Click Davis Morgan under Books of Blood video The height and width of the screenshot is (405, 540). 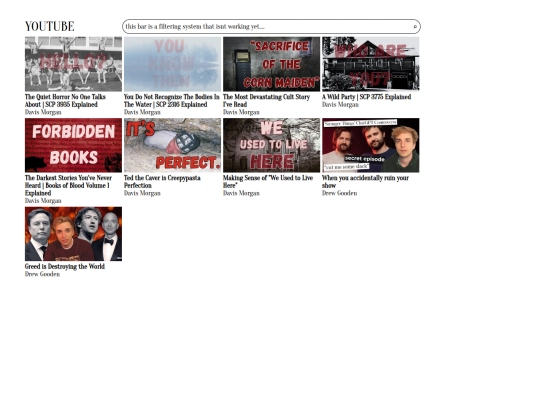click(43, 200)
